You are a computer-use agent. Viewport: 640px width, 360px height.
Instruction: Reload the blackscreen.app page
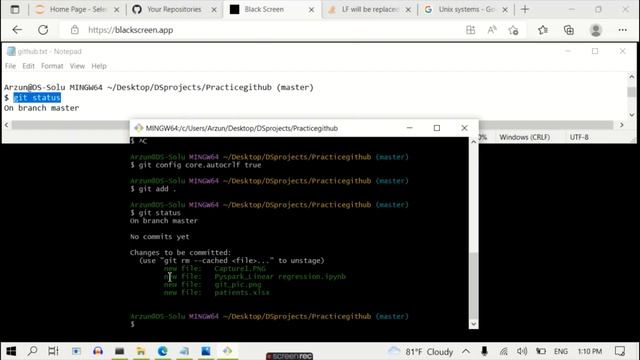point(43,30)
